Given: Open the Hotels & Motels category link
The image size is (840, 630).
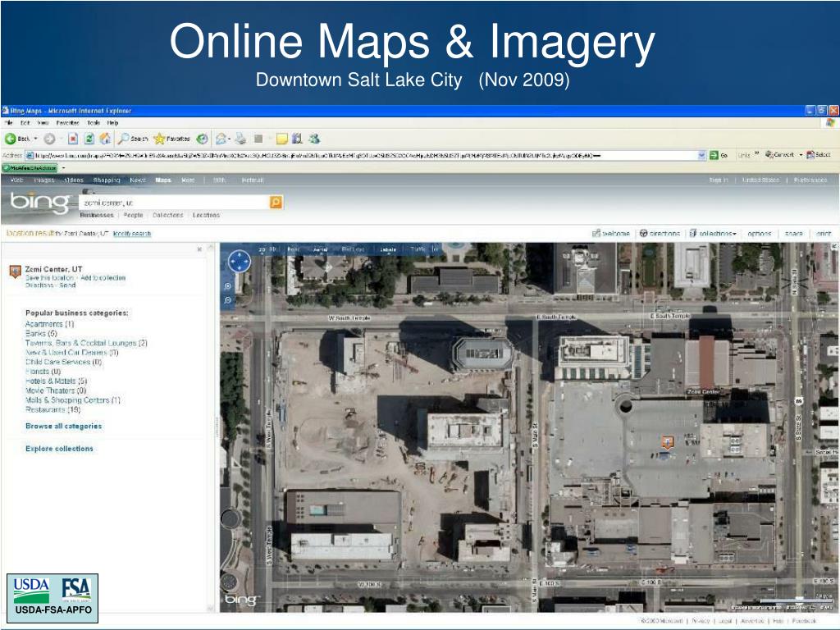Looking at the screenshot, I should coord(56,381).
